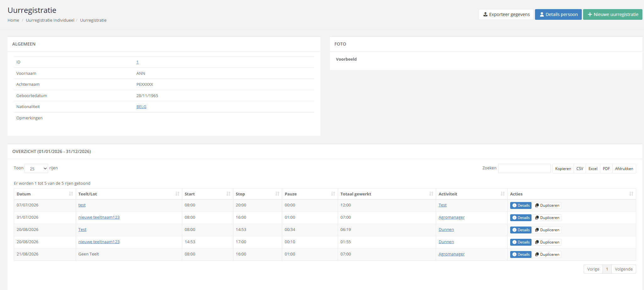Click total worked value 01:55
Screen dimensions: 644x290
tap(346, 242)
